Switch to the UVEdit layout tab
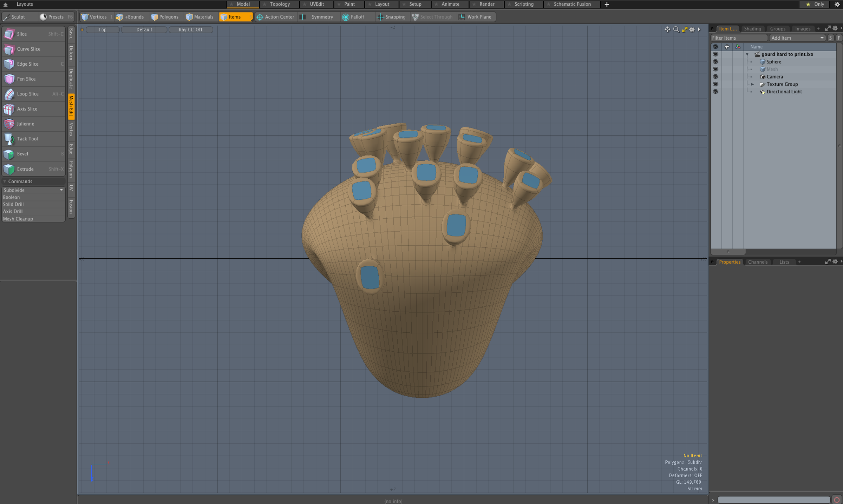The image size is (843, 504). point(317,4)
